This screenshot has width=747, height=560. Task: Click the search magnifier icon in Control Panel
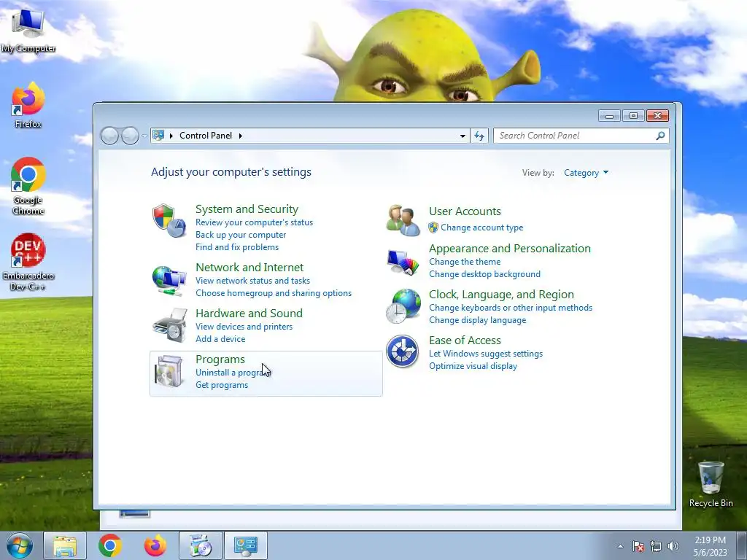coord(660,136)
